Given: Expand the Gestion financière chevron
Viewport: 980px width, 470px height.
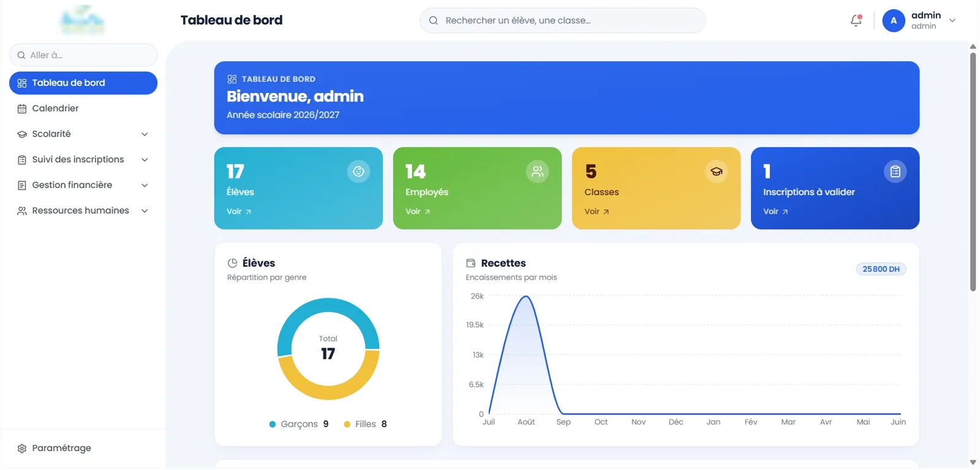Looking at the screenshot, I should click(x=145, y=185).
